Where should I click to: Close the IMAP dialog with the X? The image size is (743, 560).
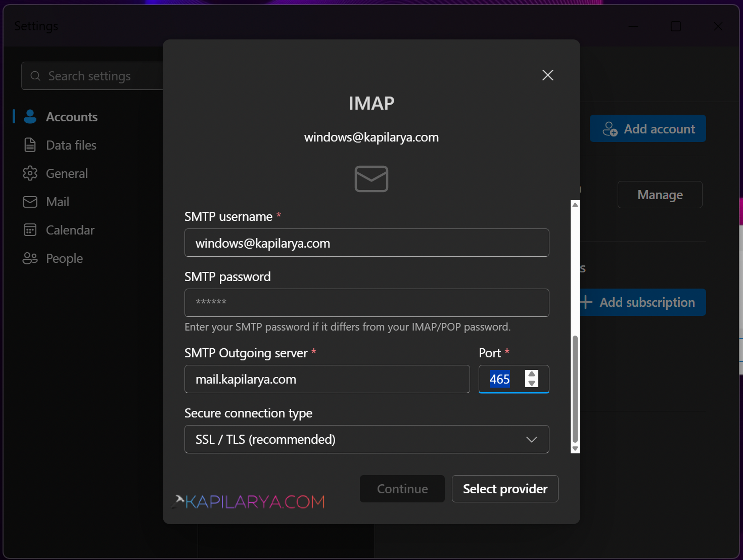click(x=548, y=75)
